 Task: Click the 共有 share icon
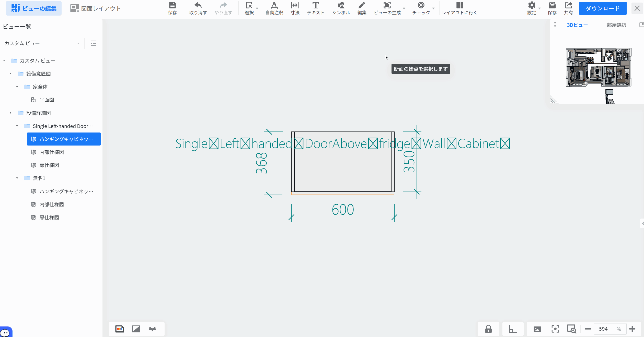coord(568,8)
